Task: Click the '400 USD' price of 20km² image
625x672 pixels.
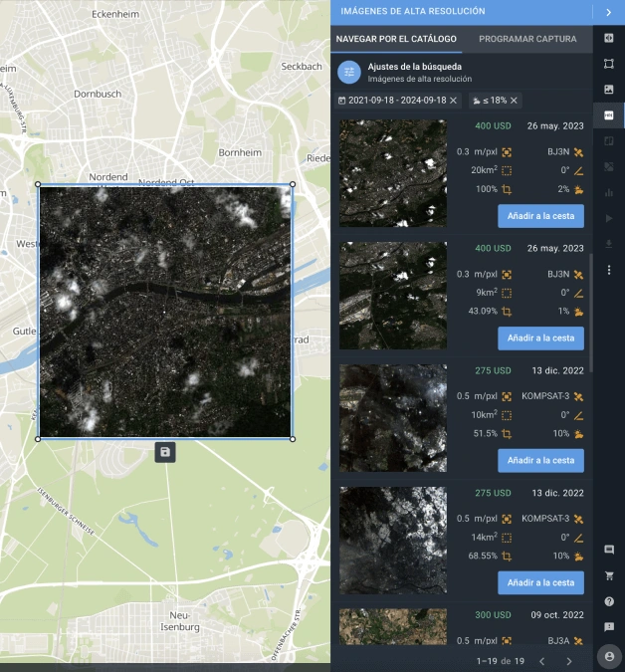Action: tap(493, 126)
